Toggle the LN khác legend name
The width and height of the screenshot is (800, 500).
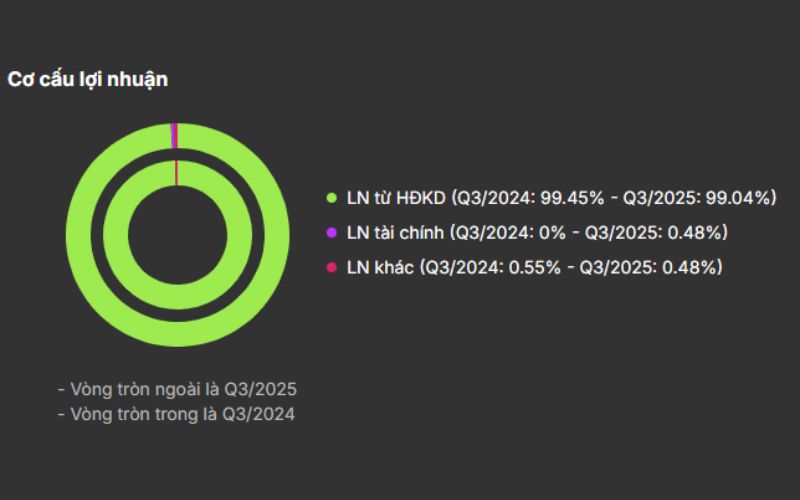pos(379,267)
